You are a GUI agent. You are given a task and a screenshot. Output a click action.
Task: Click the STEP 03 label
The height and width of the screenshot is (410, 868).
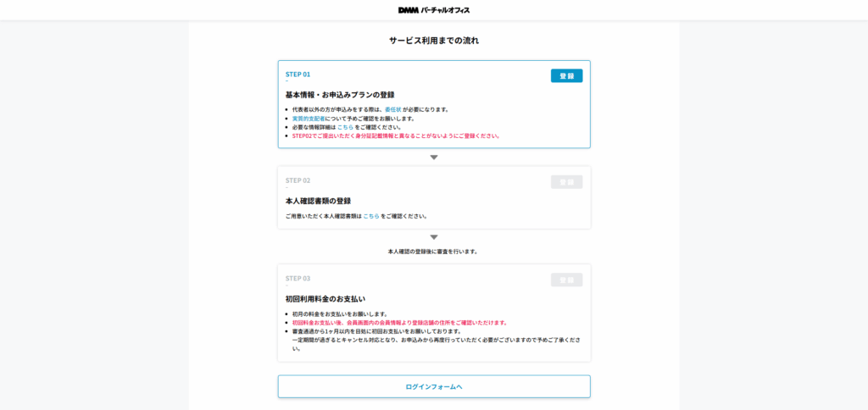click(x=298, y=279)
